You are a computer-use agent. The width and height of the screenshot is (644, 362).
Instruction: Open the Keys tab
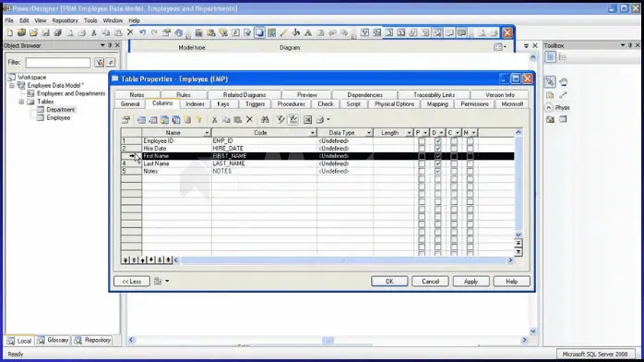(x=223, y=104)
